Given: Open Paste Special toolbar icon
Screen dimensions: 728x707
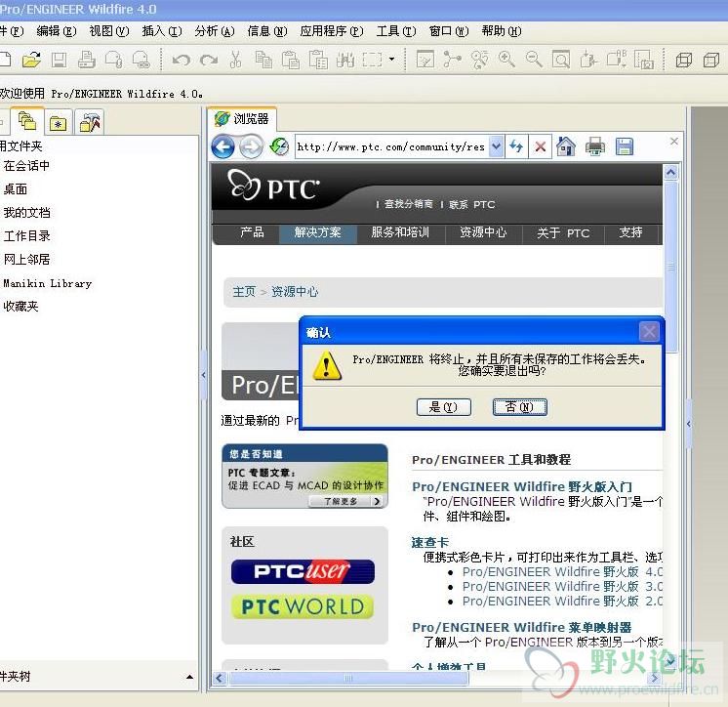Looking at the screenshot, I should coord(318,60).
